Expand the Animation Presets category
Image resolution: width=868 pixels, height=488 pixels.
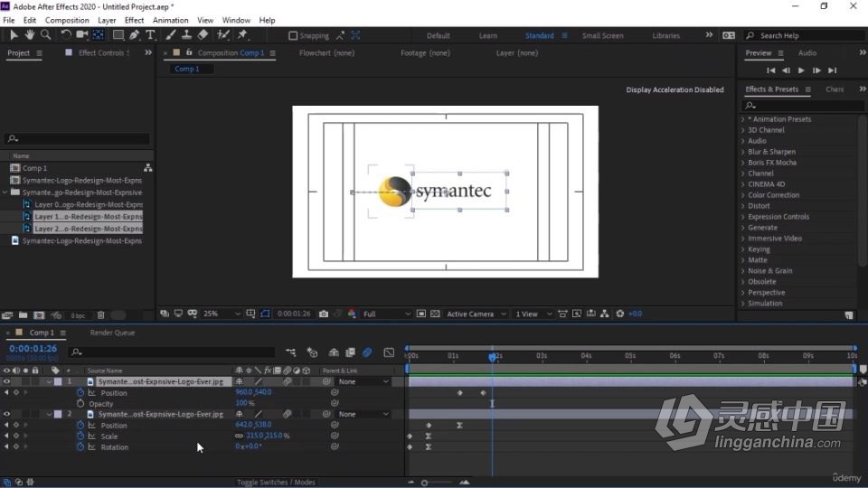tap(743, 119)
